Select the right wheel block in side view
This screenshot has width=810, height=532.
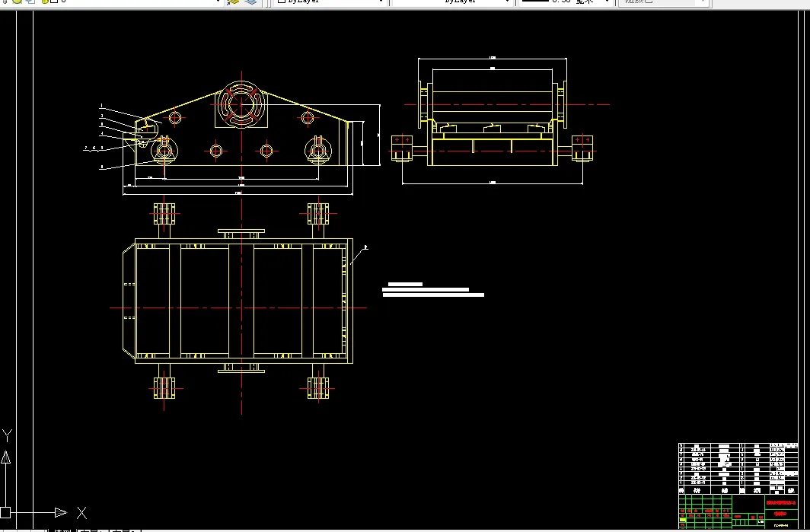[x=582, y=148]
